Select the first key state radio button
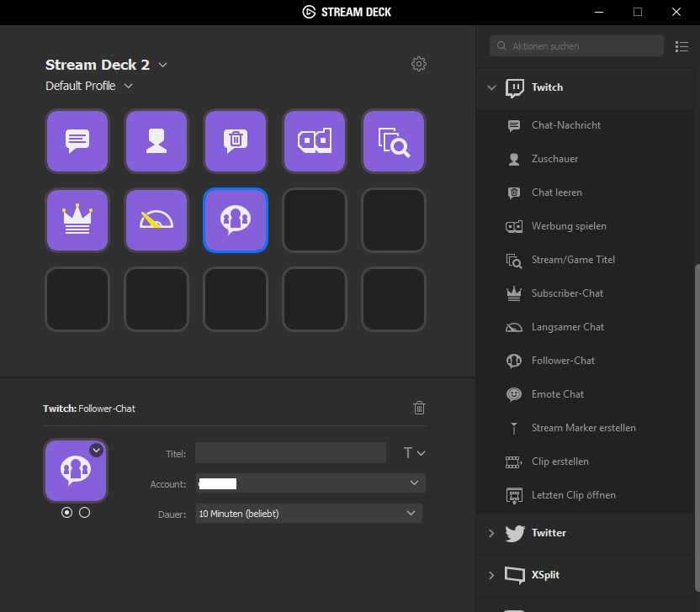 coord(67,513)
